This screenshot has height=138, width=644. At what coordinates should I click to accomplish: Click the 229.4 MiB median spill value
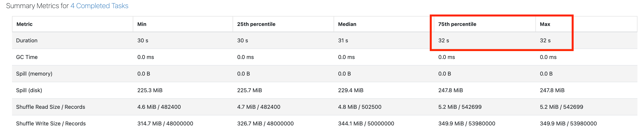(350, 90)
